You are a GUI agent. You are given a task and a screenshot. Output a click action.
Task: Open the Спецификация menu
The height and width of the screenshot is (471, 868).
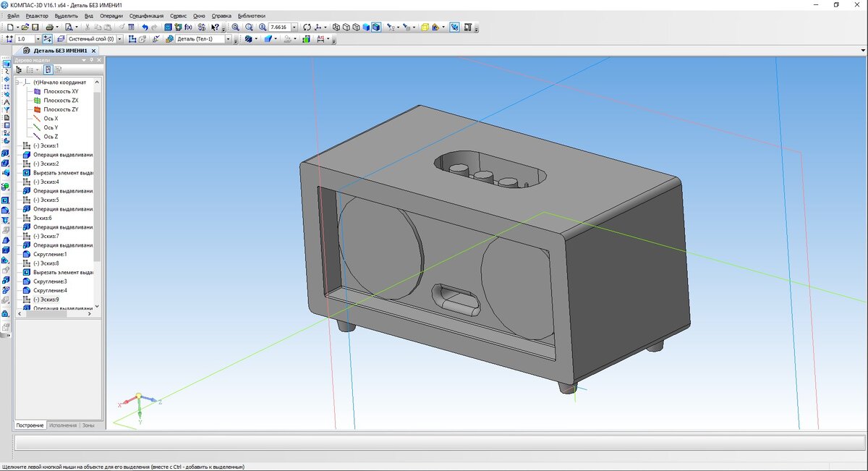point(146,15)
